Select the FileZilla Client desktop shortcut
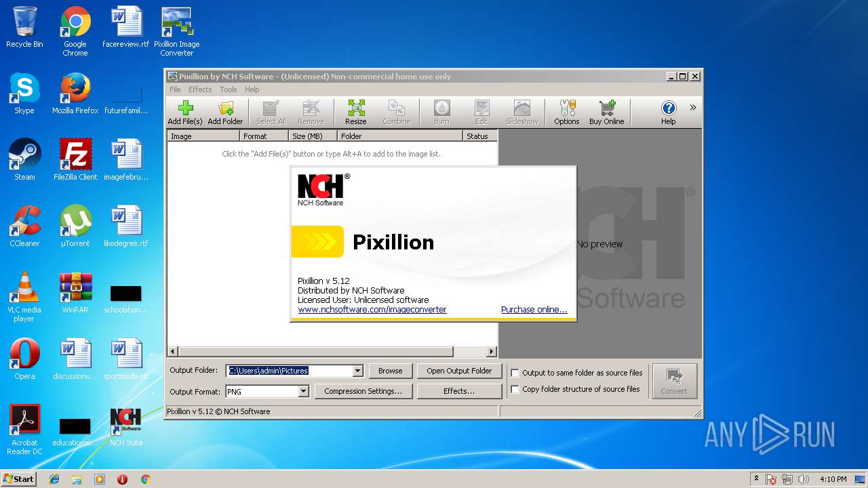The width and height of the screenshot is (868, 488). (x=75, y=160)
